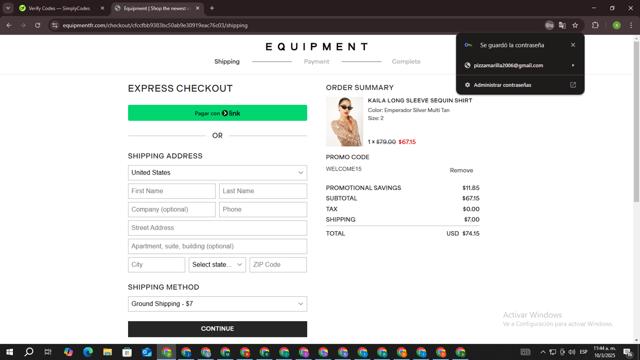Focus the Phone field
Viewport: 640px width, 360px height.
(x=263, y=209)
